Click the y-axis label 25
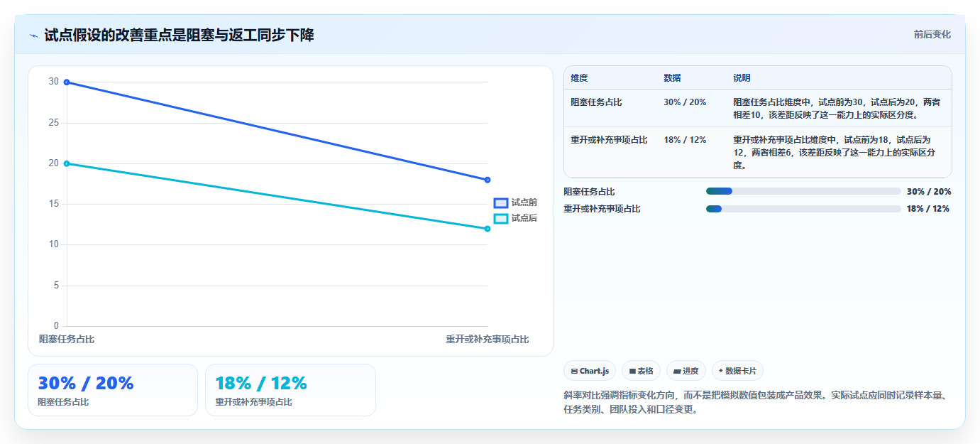The width and height of the screenshot is (980, 444). click(x=54, y=123)
